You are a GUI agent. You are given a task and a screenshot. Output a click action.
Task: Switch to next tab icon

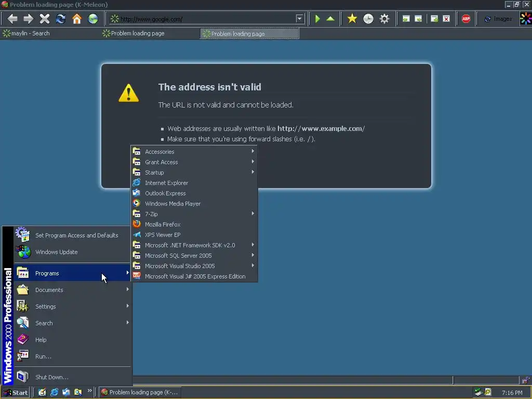coord(418,19)
